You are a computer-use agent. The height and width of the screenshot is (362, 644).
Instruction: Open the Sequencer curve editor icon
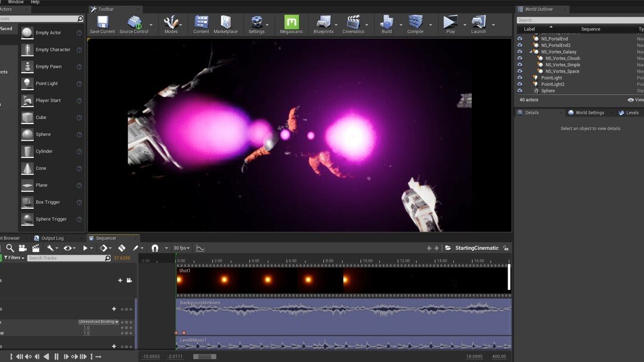[200, 248]
